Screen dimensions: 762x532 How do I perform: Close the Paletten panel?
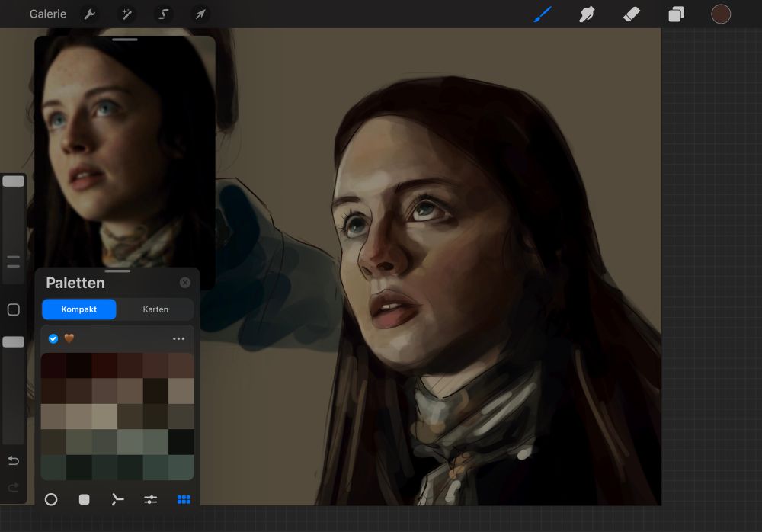point(185,283)
